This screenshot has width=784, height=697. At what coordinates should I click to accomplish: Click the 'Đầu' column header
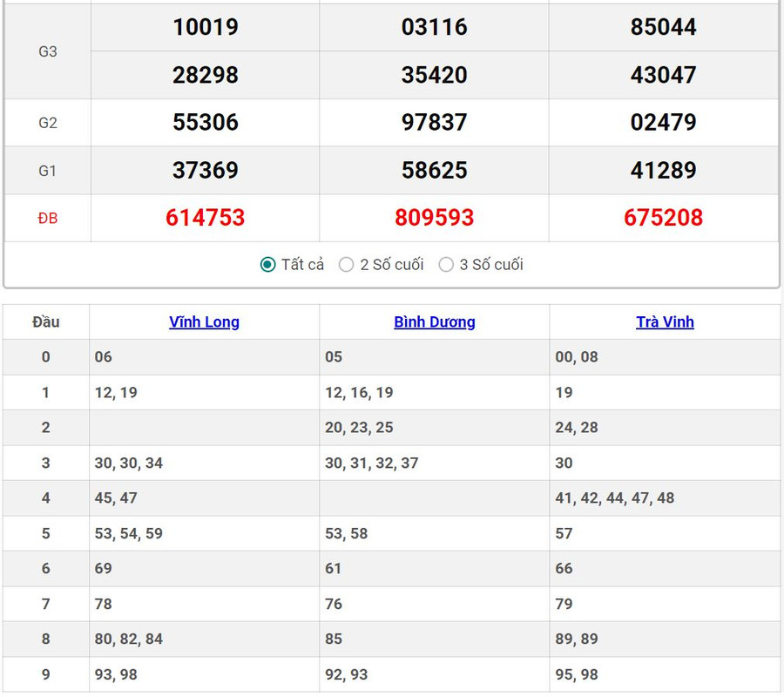click(x=46, y=322)
